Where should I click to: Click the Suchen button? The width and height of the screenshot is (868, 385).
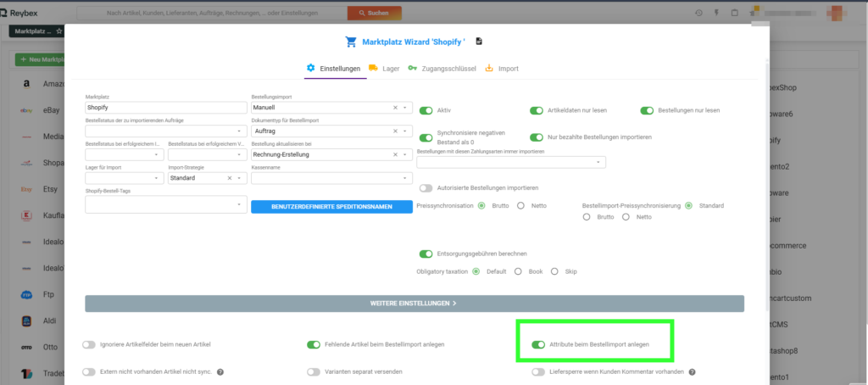[374, 13]
